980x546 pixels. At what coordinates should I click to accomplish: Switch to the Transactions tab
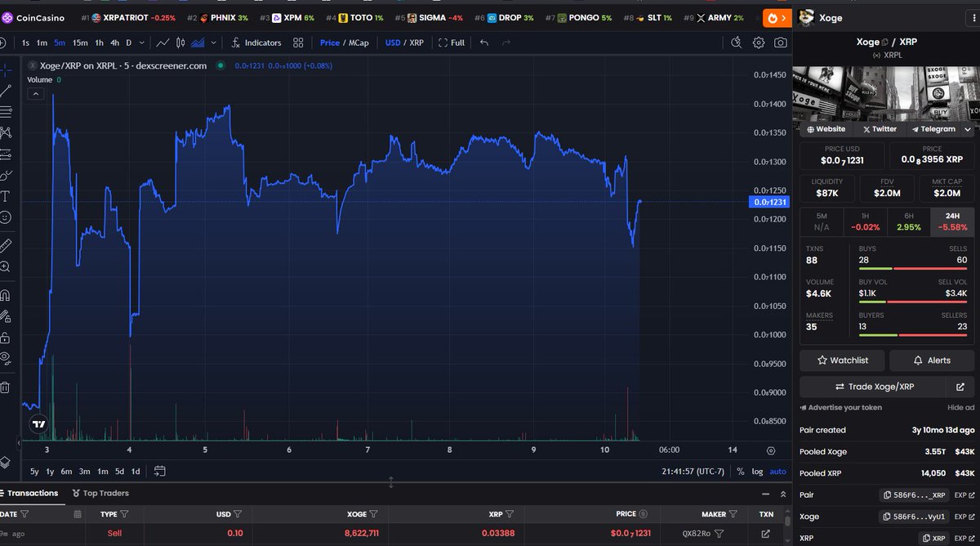[x=29, y=493]
